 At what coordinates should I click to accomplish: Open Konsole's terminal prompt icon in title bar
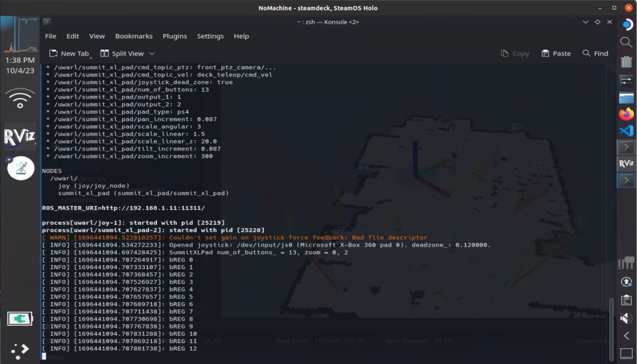47,22
